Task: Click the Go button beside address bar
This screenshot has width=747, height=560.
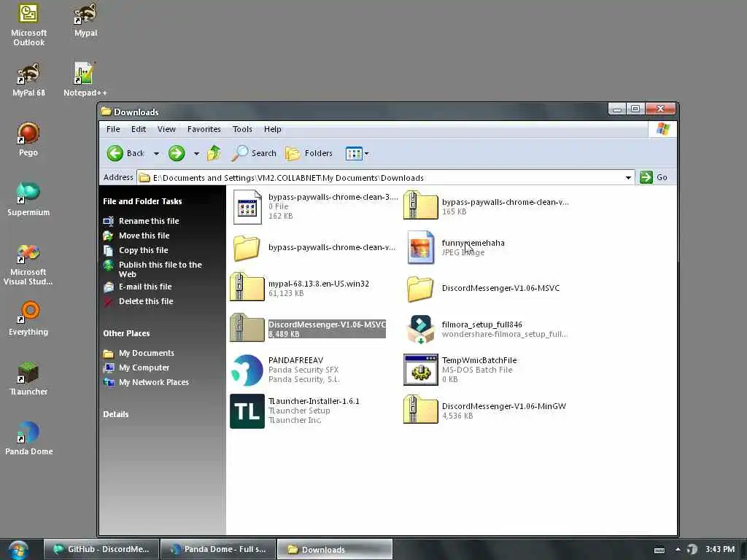Action: pos(654,177)
